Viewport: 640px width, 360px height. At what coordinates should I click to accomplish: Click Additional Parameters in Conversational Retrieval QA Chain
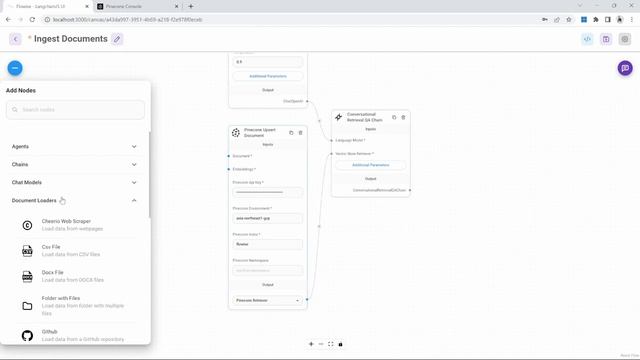[x=371, y=165]
